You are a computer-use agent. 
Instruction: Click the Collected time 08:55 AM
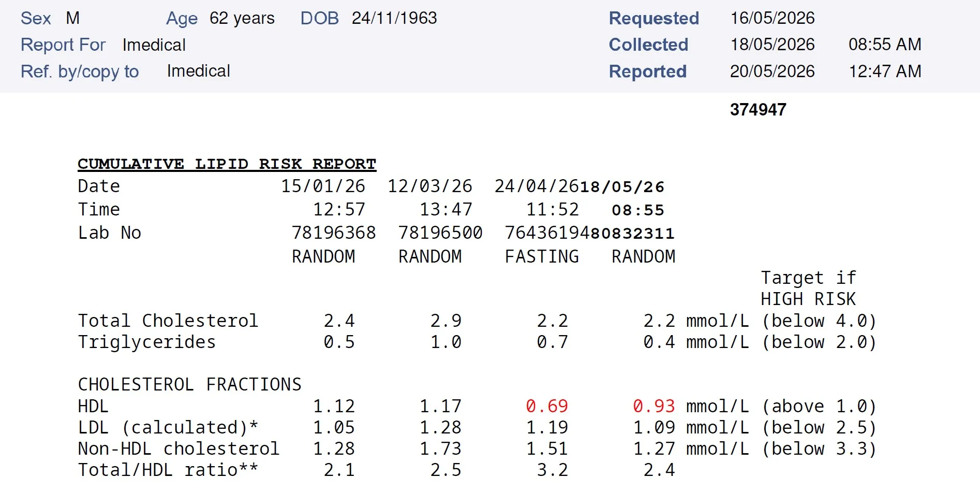coord(885,45)
